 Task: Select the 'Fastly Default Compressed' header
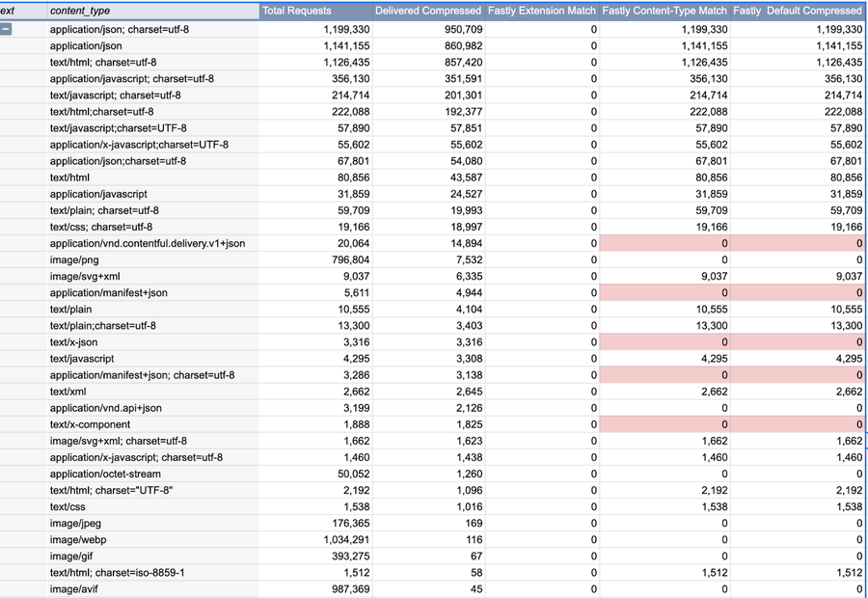coord(799,11)
